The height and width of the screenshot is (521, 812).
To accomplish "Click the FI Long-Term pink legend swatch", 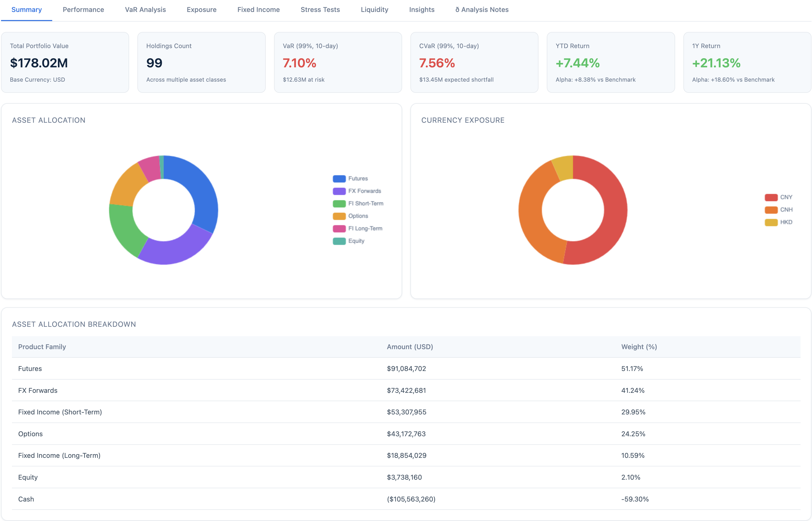I will 338,228.
